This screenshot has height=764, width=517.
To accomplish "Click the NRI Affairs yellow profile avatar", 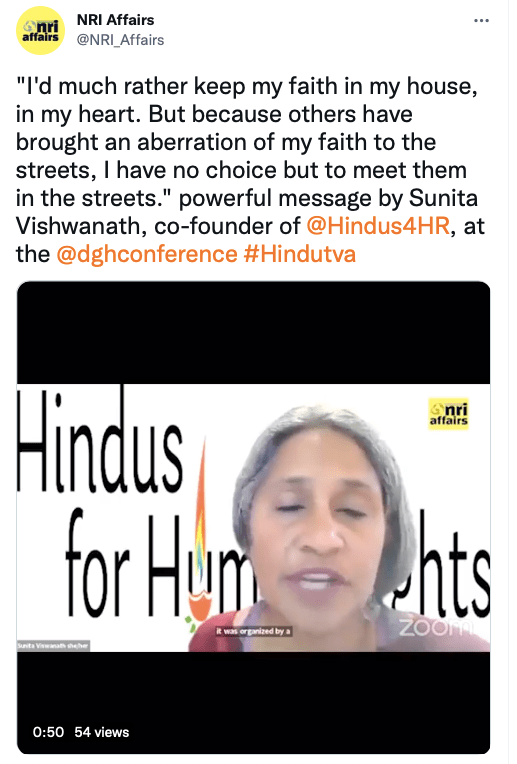I will pos(40,30).
